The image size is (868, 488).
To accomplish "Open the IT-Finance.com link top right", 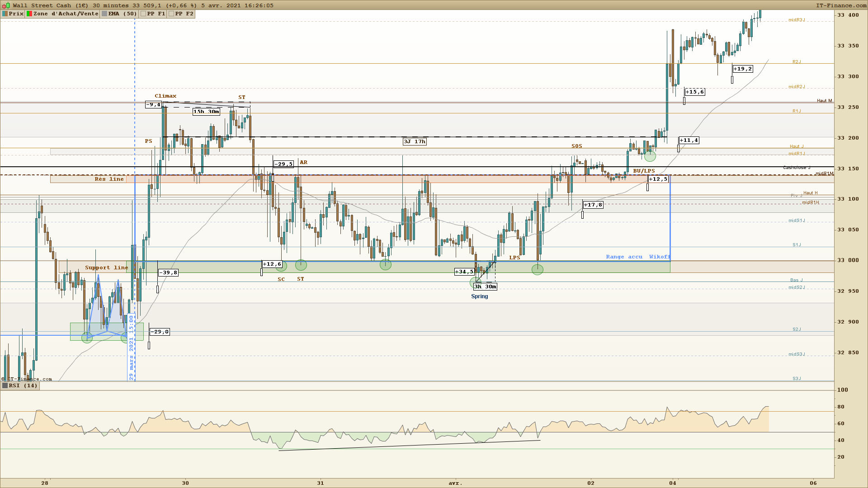I will [841, 5].
